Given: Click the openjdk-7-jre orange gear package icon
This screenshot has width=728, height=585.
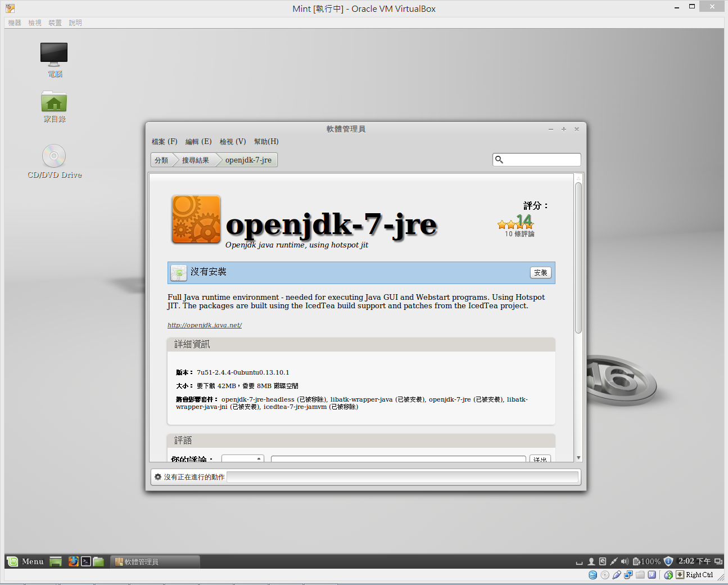Looking at the screenshot, I should coord(196,219).
